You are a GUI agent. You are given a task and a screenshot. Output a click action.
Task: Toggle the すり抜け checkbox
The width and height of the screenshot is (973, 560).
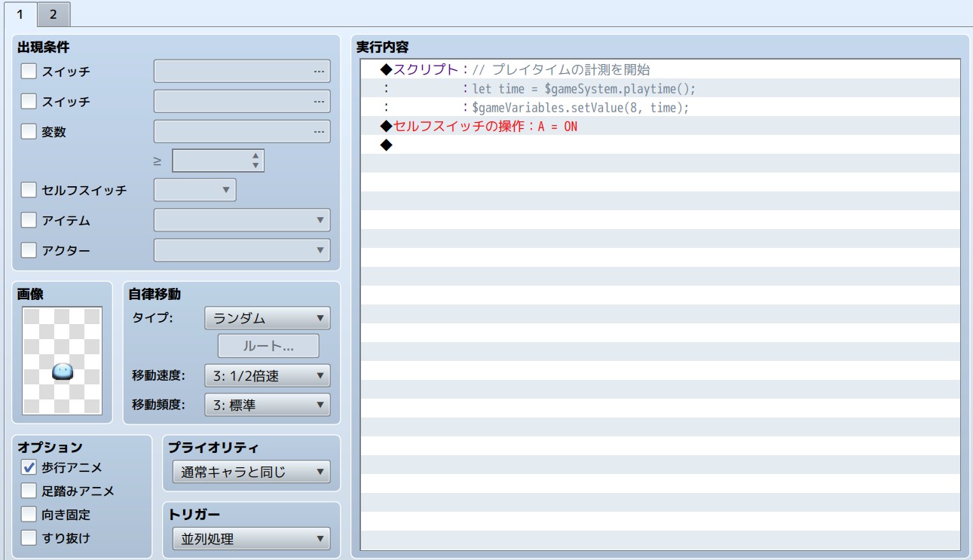[x=29, y=538]
